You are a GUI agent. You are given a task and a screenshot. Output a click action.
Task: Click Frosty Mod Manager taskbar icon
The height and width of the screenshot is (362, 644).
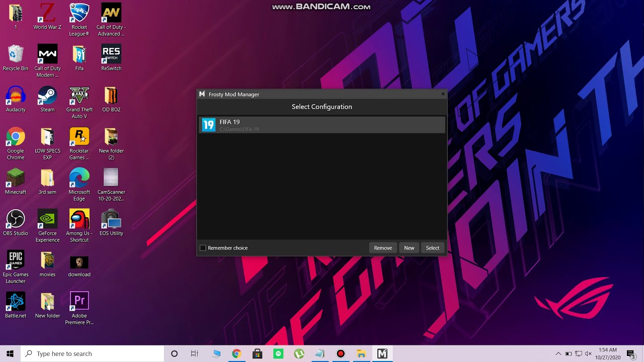click(x=382, y=353)
